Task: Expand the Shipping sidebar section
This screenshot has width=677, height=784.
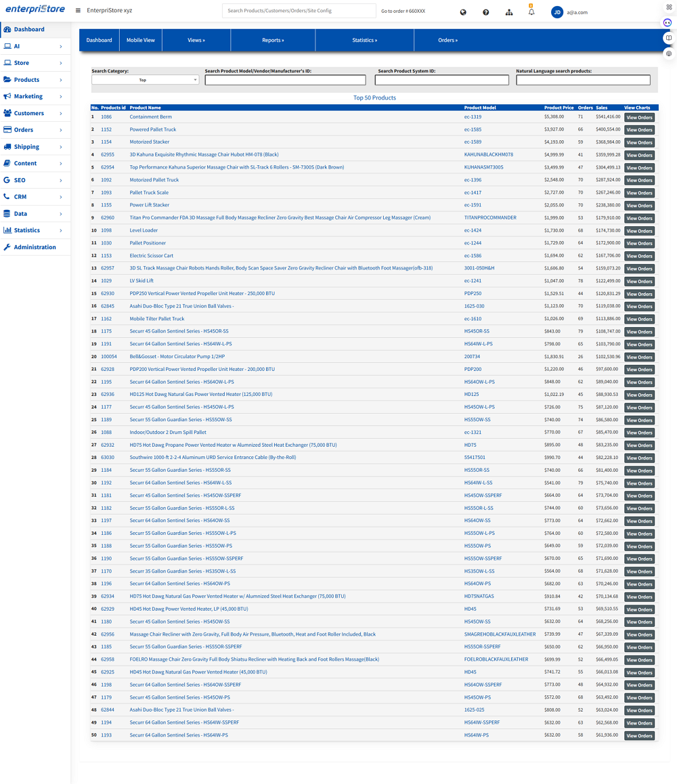Action: pos(35,147)
